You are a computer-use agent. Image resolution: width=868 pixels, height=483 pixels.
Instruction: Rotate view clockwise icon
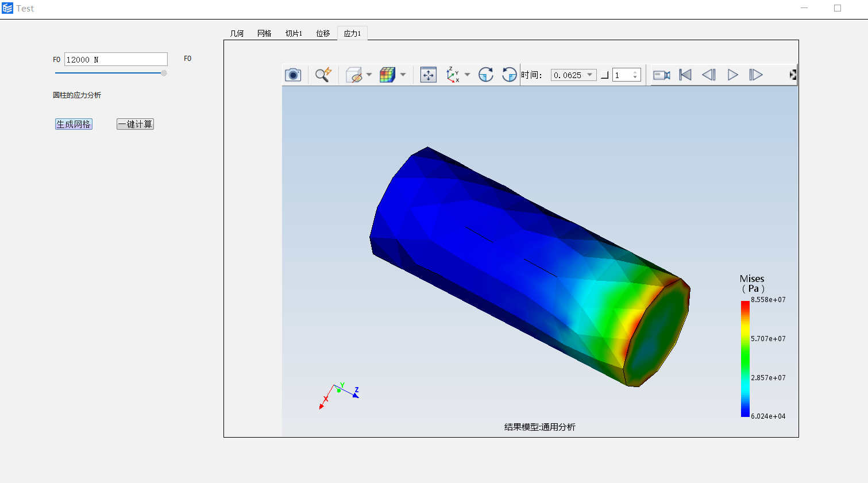(486, 75)
